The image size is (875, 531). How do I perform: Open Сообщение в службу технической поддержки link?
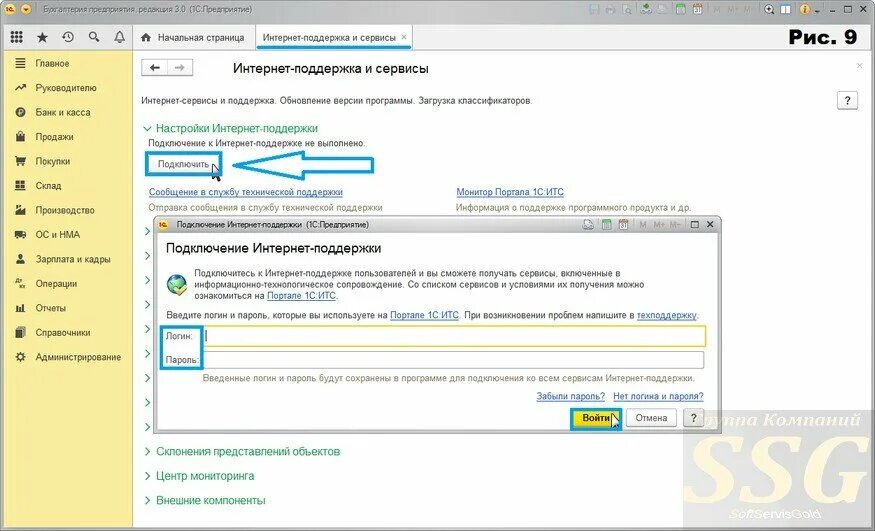click(246, 192)
